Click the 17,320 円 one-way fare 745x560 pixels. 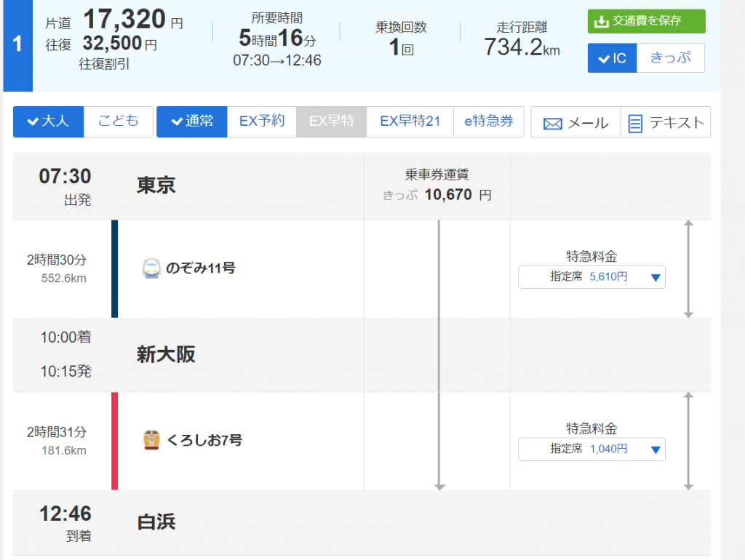[x=133, y=20]
